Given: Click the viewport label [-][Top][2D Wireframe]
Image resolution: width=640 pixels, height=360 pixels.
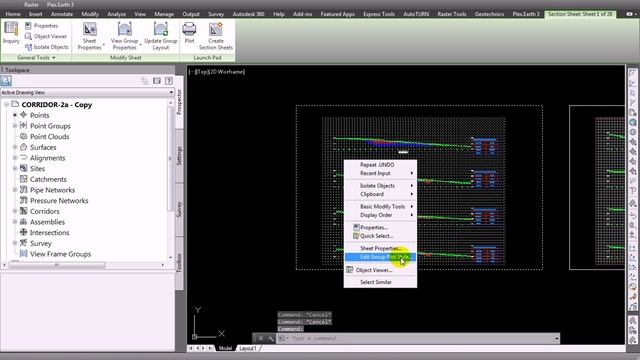Looking at the screenshot, I should [216, 72].
